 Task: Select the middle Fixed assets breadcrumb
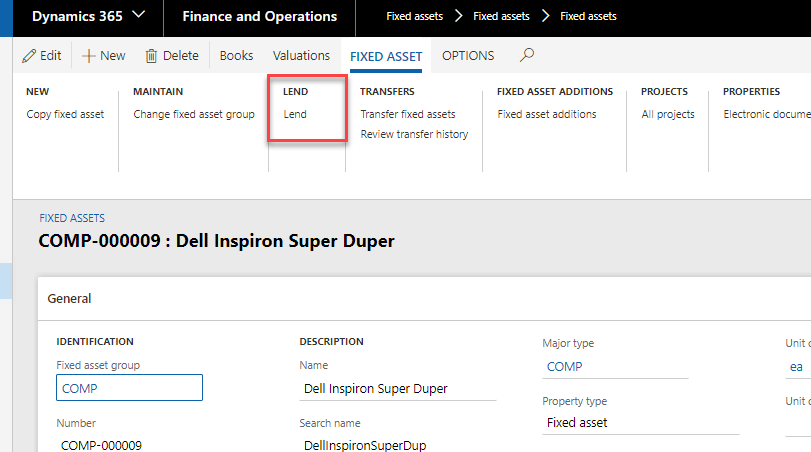pyautogui.click(x=501, y=17)
